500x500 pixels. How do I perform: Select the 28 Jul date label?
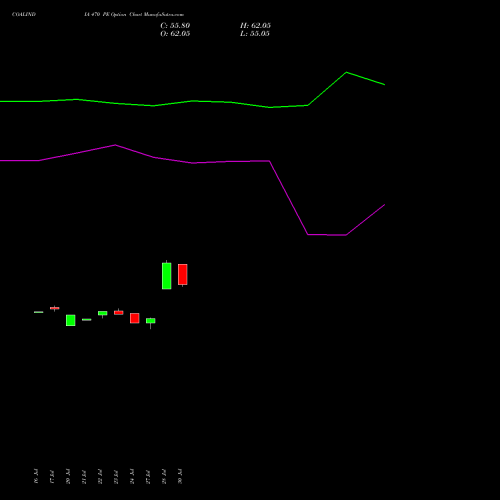(164, 476)
